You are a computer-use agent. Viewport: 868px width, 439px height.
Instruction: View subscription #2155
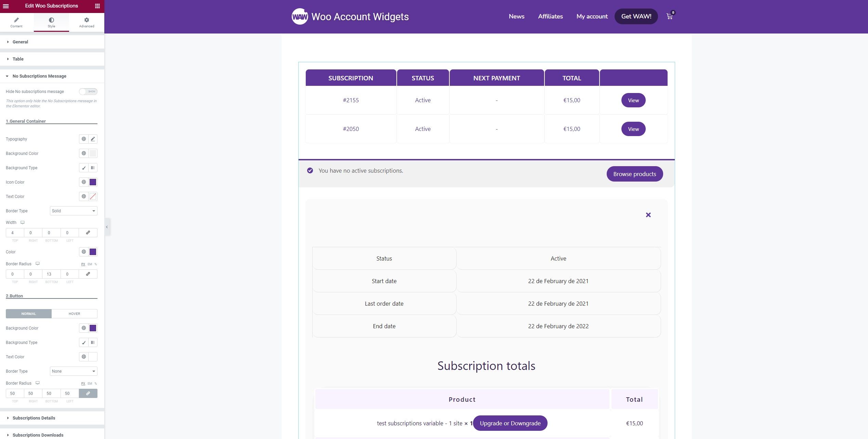click(x=633, y=100)
